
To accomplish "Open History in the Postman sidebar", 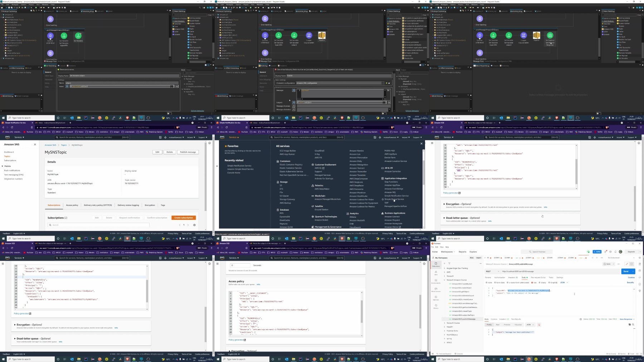I will (436, 307).
